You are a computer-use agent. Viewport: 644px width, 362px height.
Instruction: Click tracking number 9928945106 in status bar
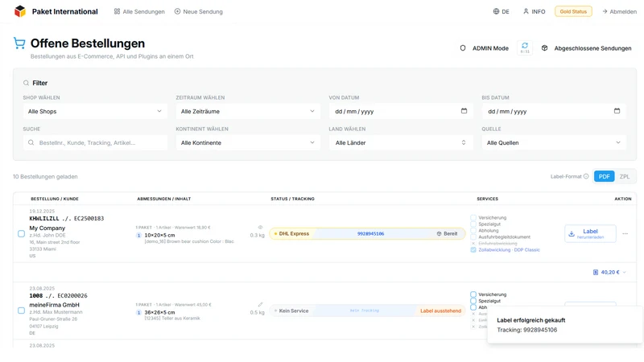coord(370,233)
